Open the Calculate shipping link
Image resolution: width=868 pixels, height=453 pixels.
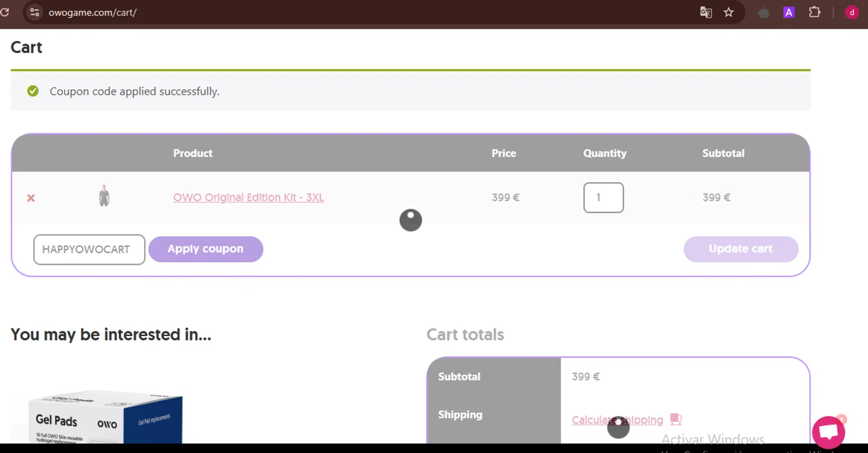tap(617, 420)
